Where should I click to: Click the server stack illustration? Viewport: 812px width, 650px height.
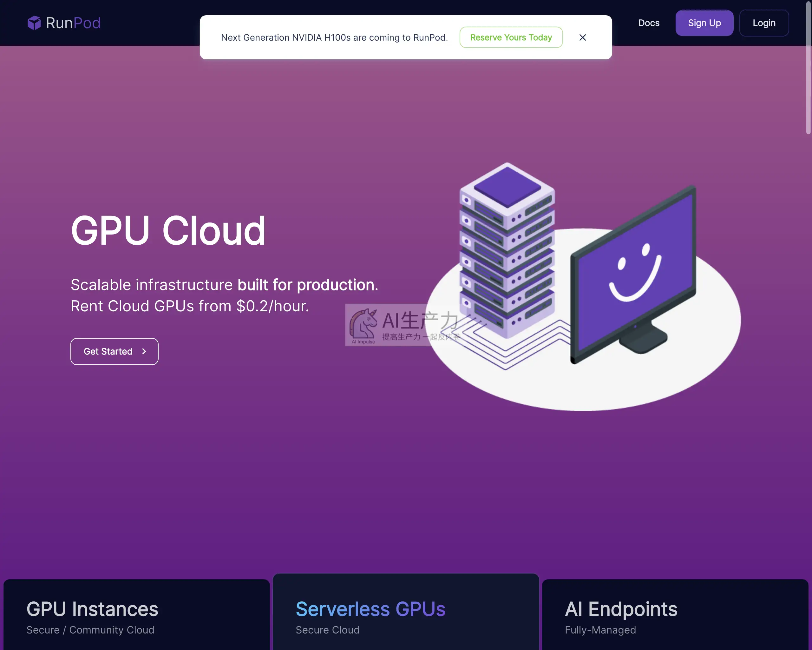click(x=507, y=251)
